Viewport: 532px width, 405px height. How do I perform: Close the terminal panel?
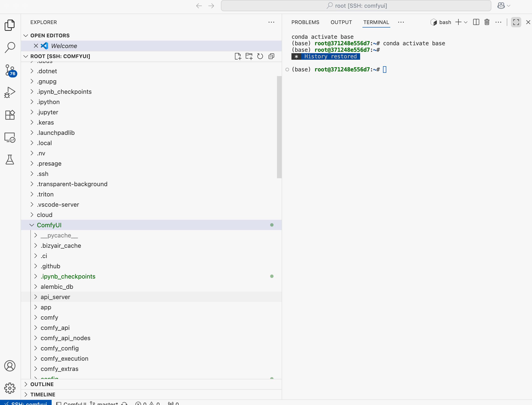(528, 22)
